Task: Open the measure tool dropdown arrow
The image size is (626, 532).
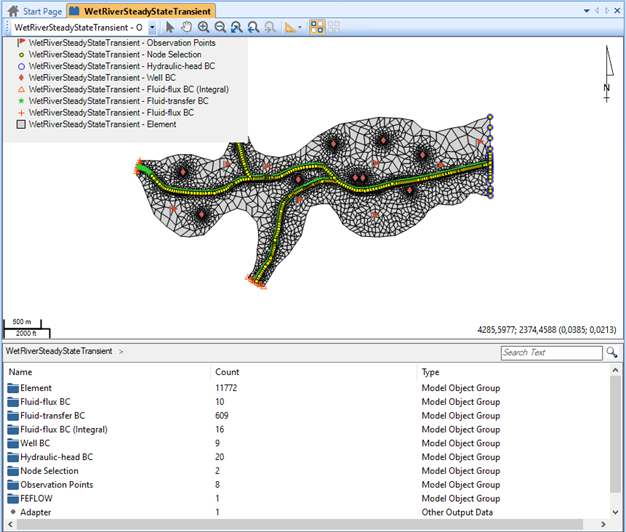Action: click(x=300, y=27)
